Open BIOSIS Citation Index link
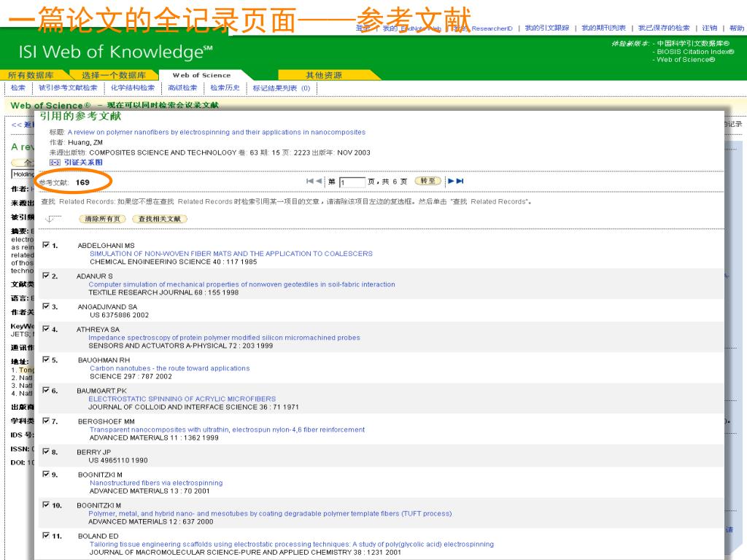Screen dimensions: 747x560 (695, 52)
